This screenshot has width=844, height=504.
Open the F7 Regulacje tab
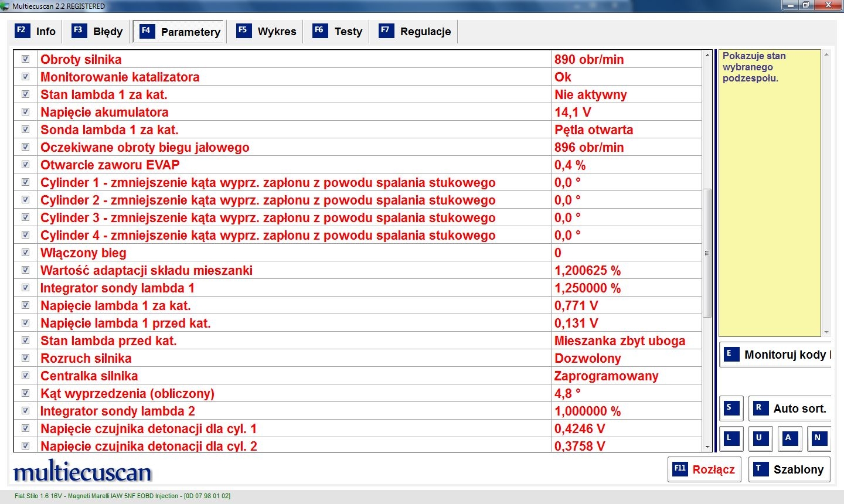pos(415,32)
